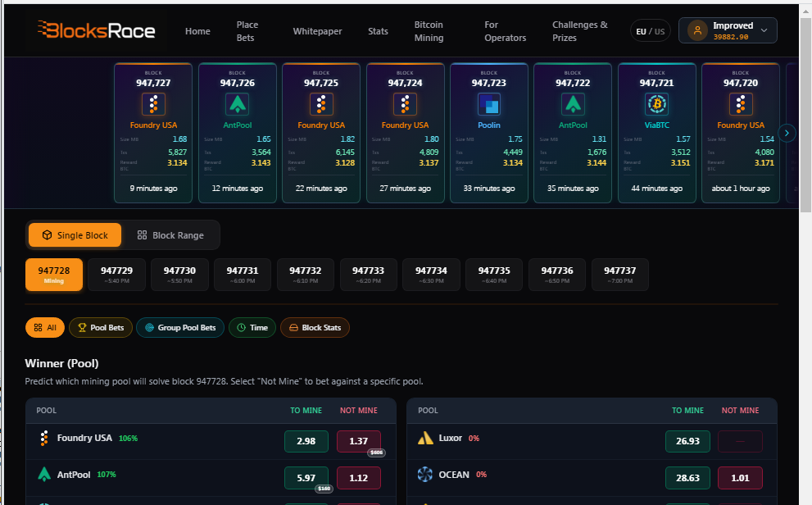Open the Home menu item

[x=197, y=31]
